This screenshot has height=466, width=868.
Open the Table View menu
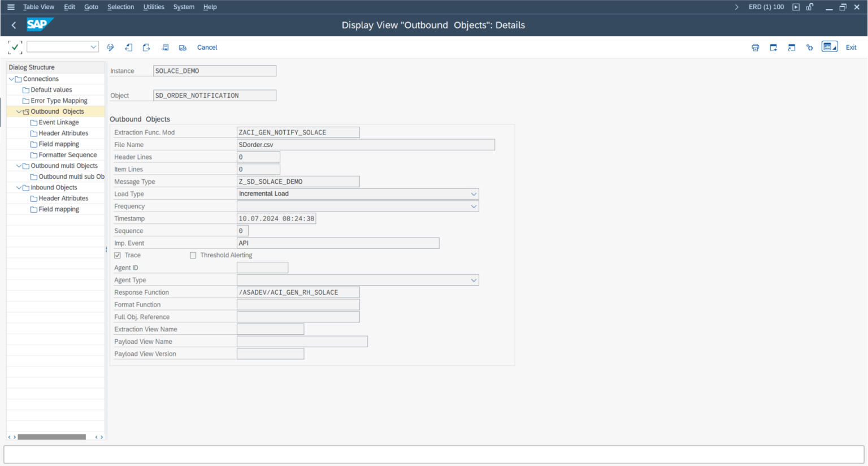click(38, 7)
